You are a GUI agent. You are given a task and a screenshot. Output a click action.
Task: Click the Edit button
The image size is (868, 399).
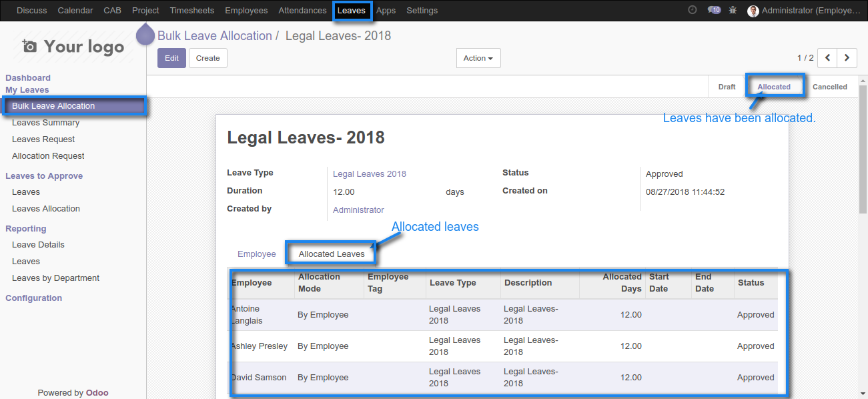[171, 58]
